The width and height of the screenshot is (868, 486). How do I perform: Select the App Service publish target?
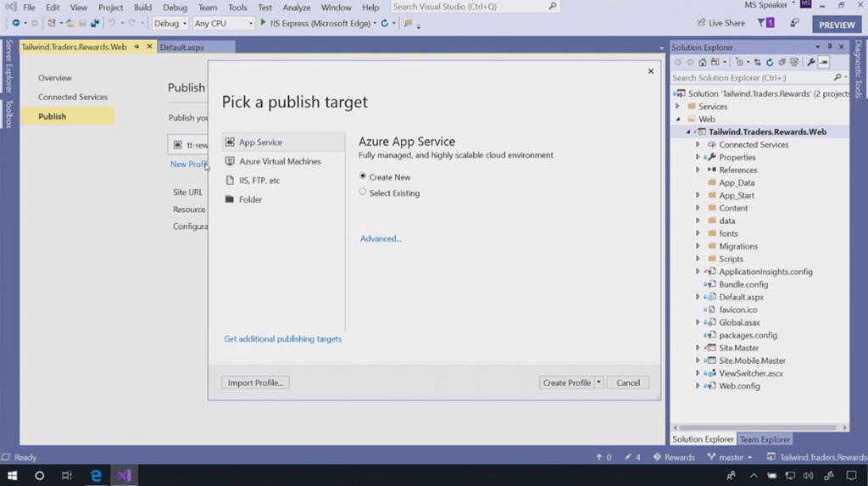pyautogui.click(x=259, y=142)
